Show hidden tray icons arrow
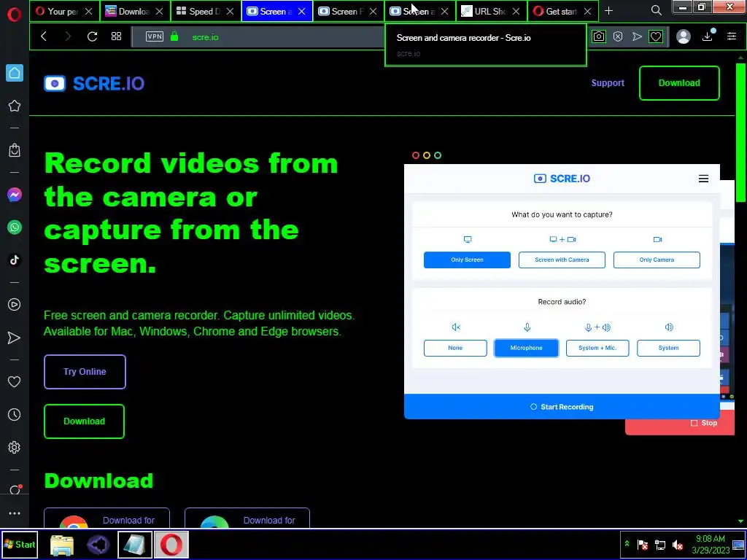Image resolution: width=747 pixels, height=560 pixels. (627, 544)
